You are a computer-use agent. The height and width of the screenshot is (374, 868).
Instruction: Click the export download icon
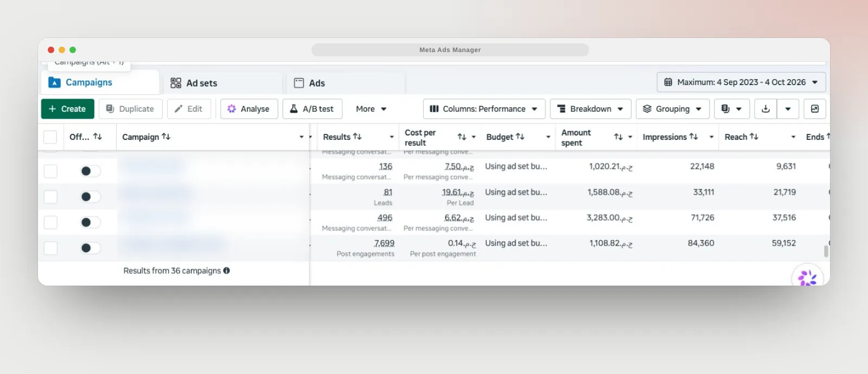coord(765,109)
